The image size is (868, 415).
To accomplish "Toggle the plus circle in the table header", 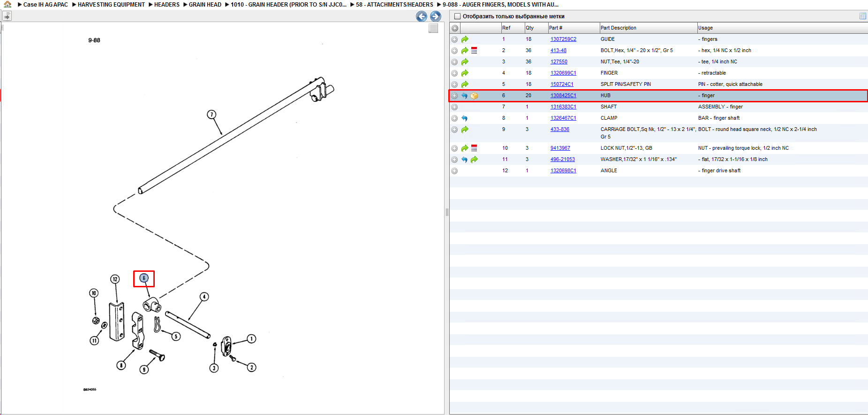I will click(455, 28).
